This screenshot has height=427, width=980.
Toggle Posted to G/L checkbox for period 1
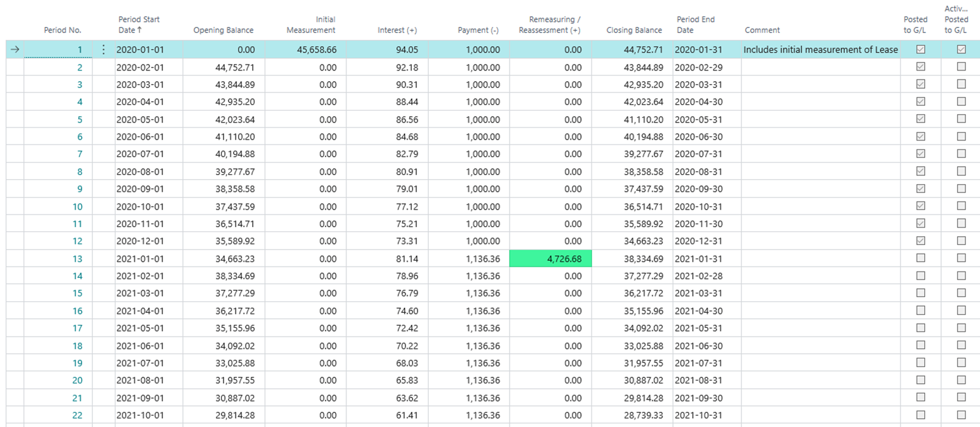click(921, 49)
